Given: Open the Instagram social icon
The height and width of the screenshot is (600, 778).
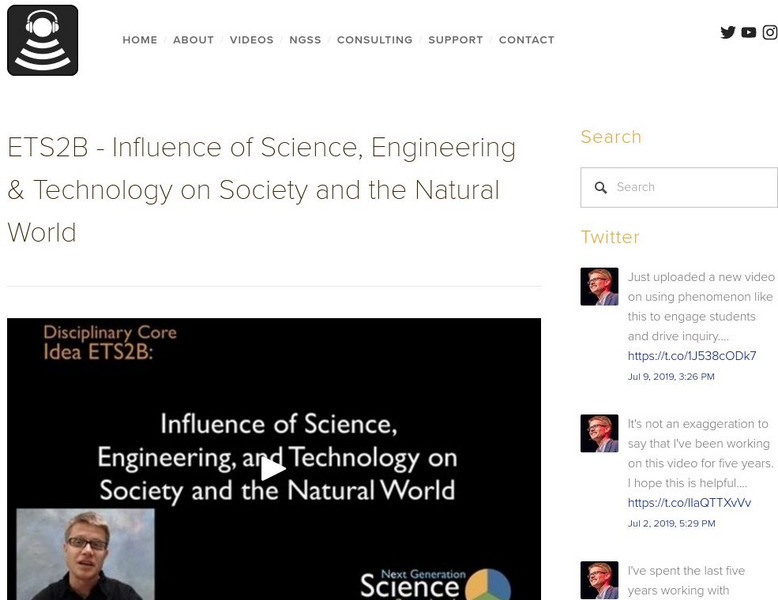Looking at the screenshot, I should click(770, 32).
